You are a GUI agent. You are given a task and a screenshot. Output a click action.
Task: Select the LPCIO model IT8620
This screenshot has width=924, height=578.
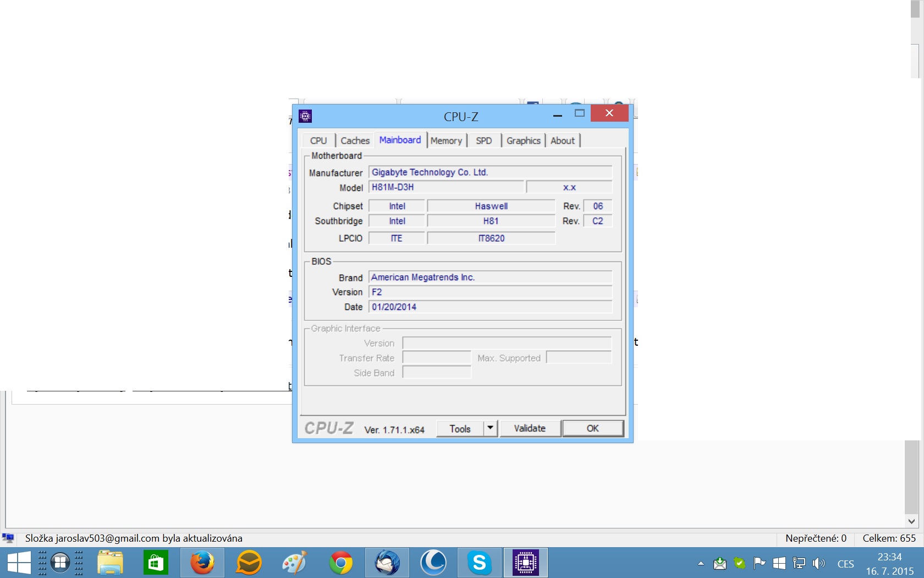pyautogui.click(x=491, y=238)
